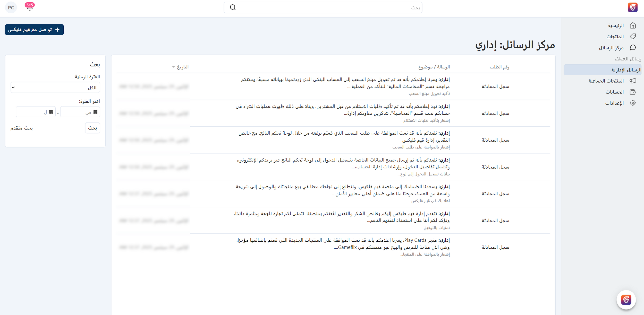The height and width of the screenshot is (315, 644).
Task: Open the من start date picker
Action: (x=80, y=112)
